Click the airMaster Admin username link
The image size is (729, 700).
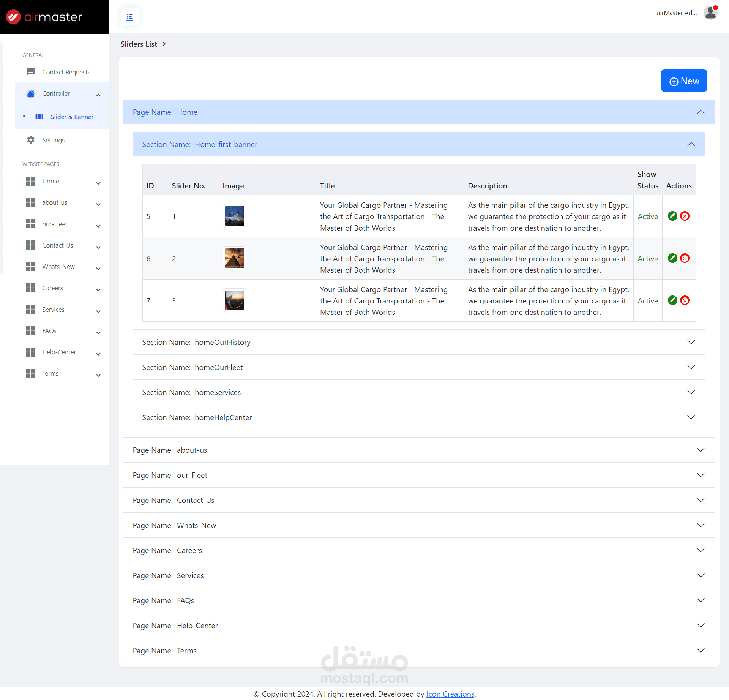click(x=677, y=13)
